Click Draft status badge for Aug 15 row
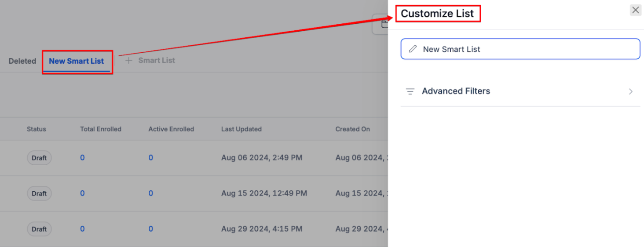 (39, 193)
